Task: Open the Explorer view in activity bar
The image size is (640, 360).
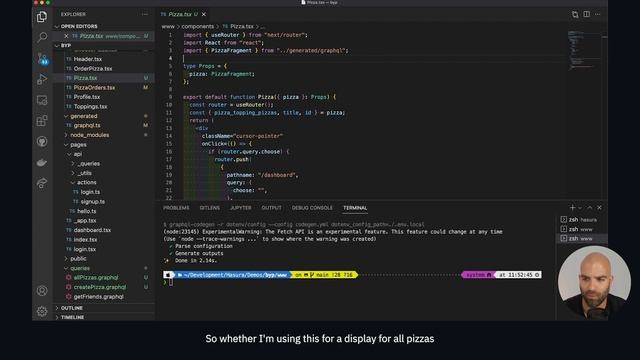Action: point(42,17)
